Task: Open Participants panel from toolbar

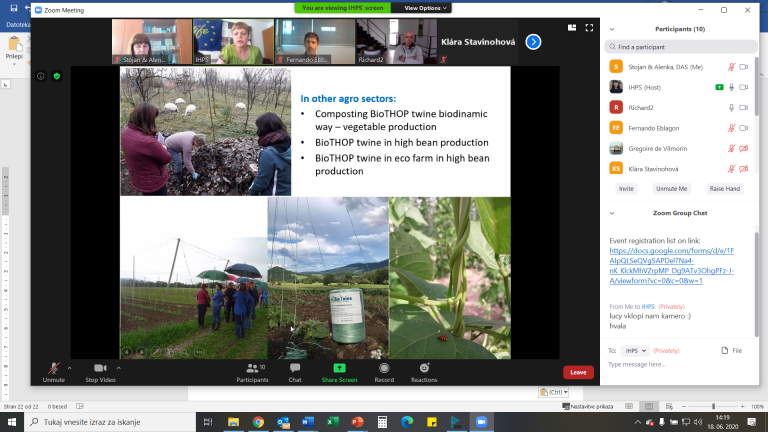Action: tap(252, 372)
